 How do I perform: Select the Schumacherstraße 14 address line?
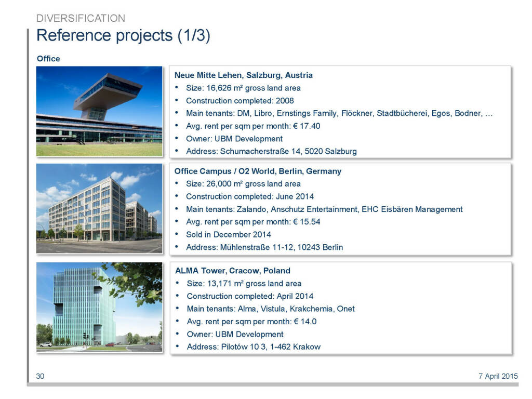coord(271,152)
